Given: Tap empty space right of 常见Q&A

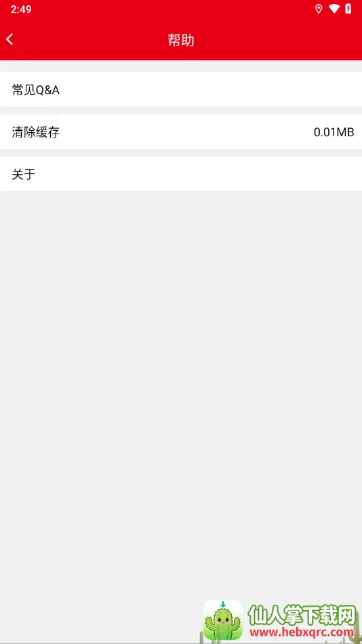Looking at the screenshot, I should [209, 89].
